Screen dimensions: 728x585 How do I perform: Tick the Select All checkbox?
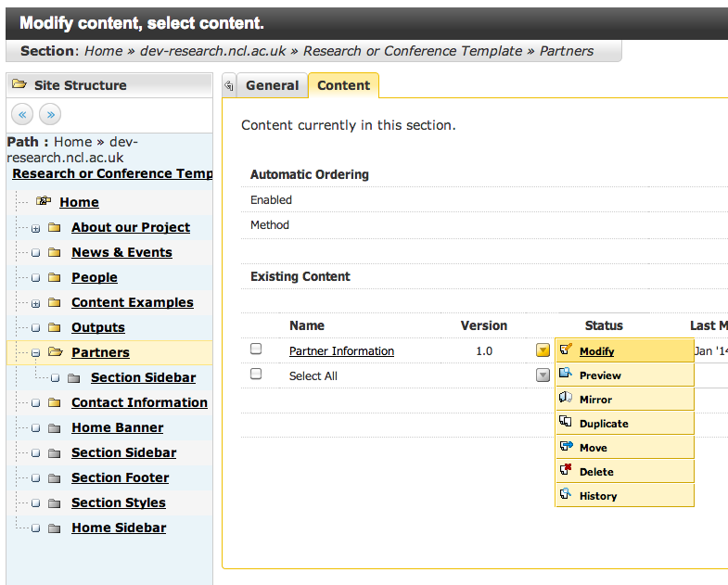pyautogui.click(x=256, y=375)
